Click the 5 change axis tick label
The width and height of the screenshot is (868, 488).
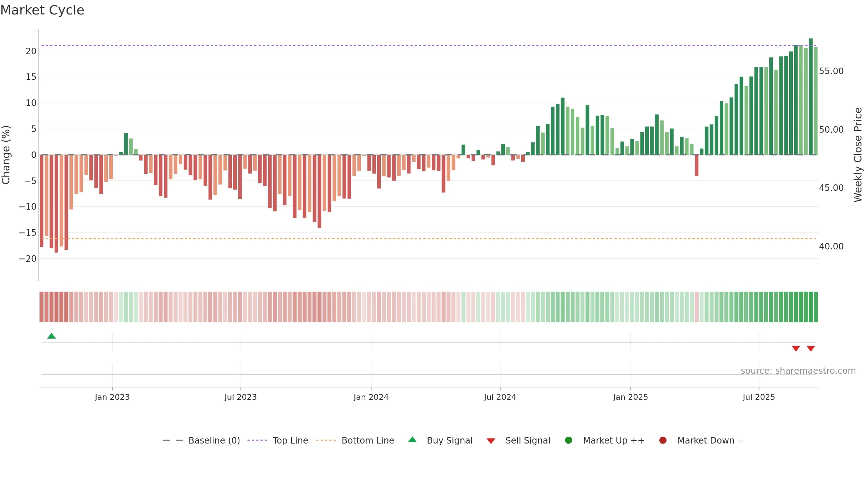click(x=34, y=129)
